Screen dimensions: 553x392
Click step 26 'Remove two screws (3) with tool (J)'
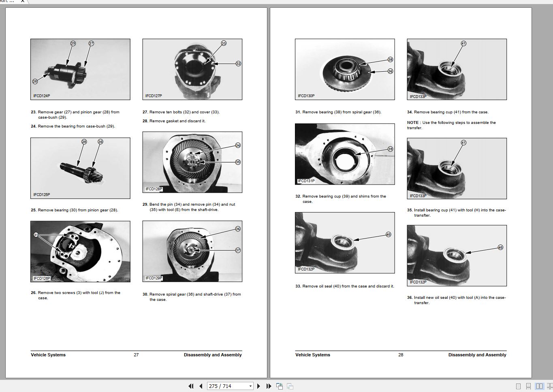point(76,295)
